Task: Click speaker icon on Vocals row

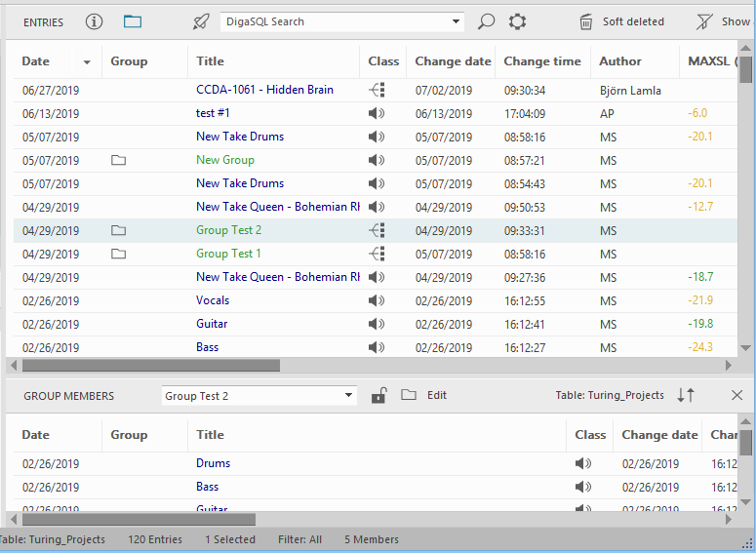Action: coord(377,300)
